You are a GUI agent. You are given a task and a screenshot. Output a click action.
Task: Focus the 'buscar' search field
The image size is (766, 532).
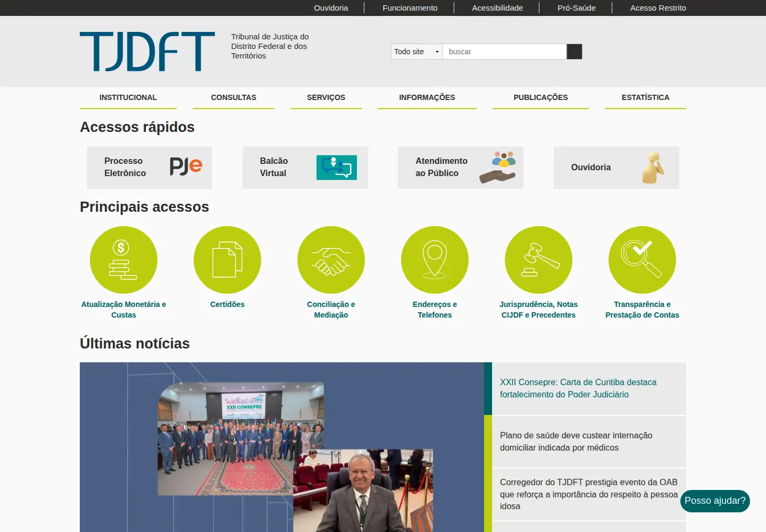pyautogui.click(x=504, y=52)
